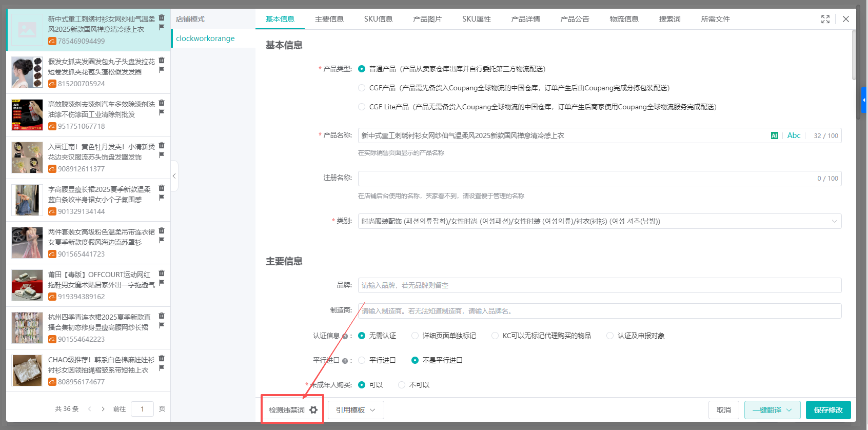Click the 制造商 manufacturer input
This screenshot has height=430, width=868.
coord(600,311)
